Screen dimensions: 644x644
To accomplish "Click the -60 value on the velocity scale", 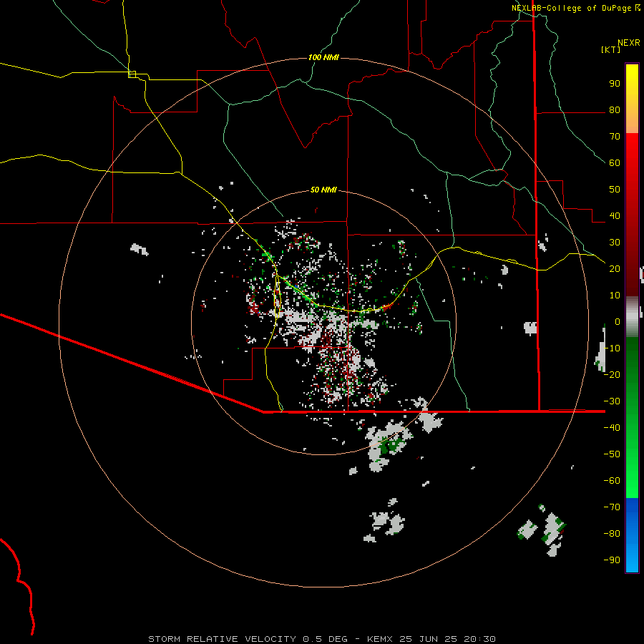I will point(612,481).
